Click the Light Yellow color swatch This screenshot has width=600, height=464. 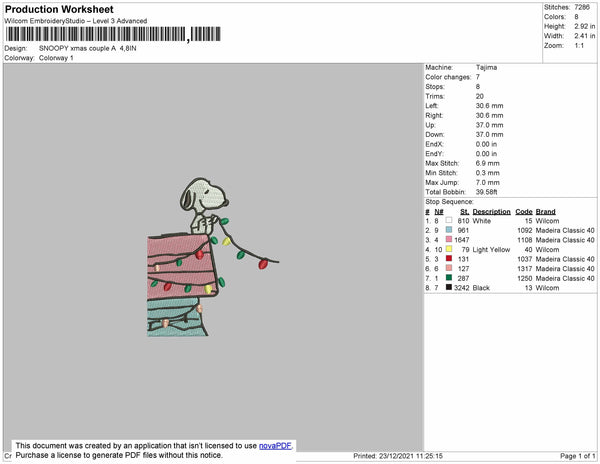(449, 249)
